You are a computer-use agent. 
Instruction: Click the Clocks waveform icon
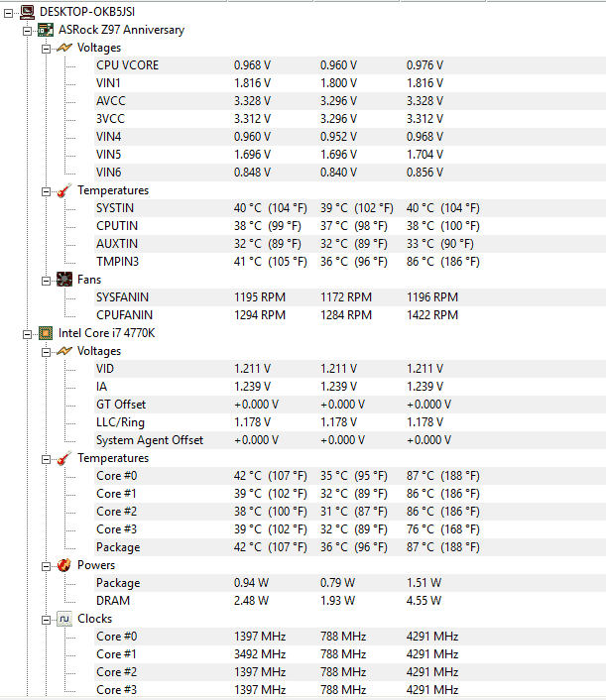(64, 619)
